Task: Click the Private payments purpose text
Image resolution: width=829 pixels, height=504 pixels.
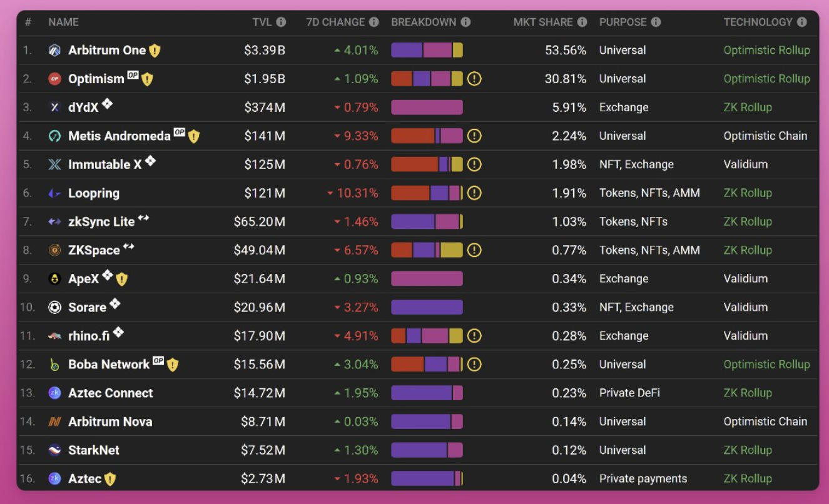Action: 643,479
